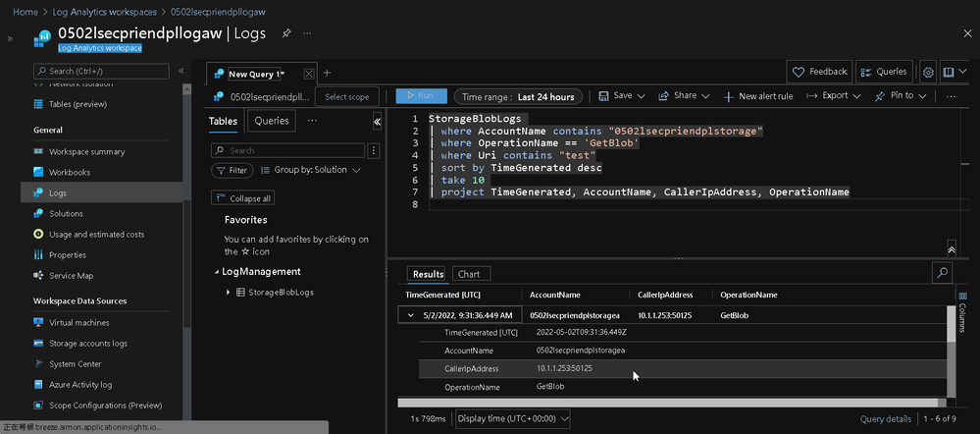Open Virtual machines data source
This screenshot has height=434, width=980.
click(x=78, y=323)
